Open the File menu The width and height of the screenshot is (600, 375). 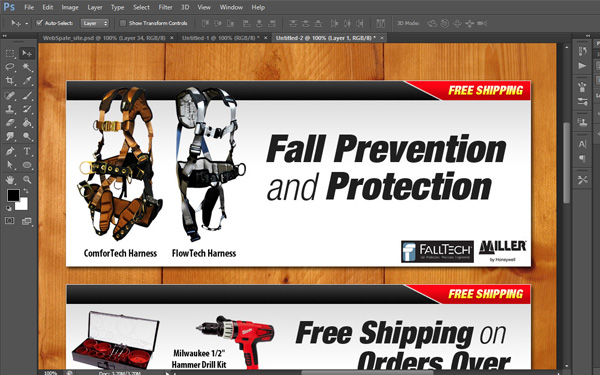coord(29,7)
